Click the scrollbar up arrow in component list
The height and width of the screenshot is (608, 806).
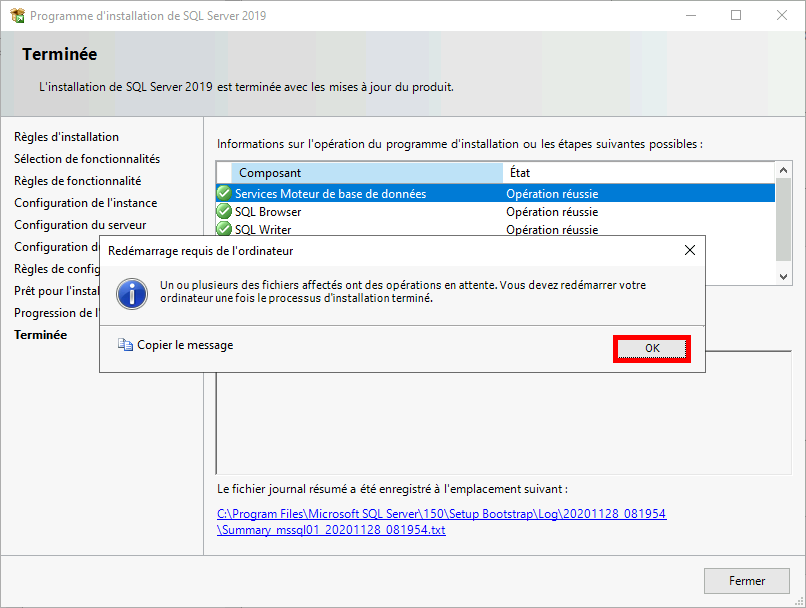(781, 168)
